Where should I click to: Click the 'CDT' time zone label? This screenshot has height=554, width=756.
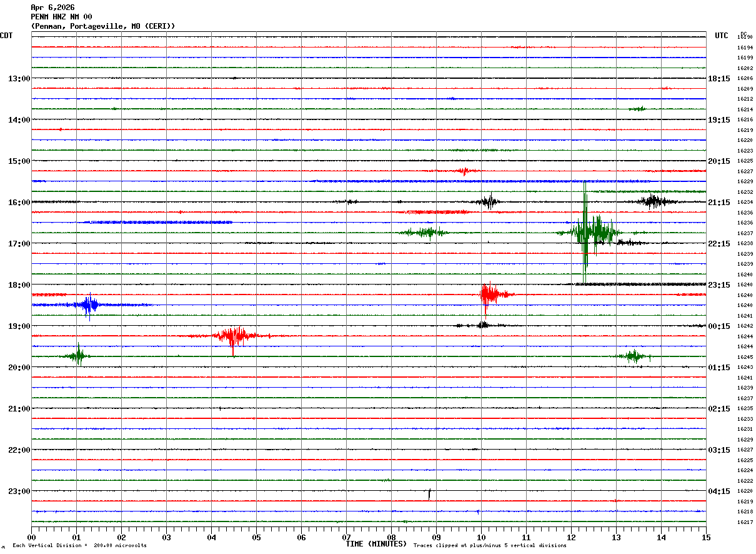[6, 36]
